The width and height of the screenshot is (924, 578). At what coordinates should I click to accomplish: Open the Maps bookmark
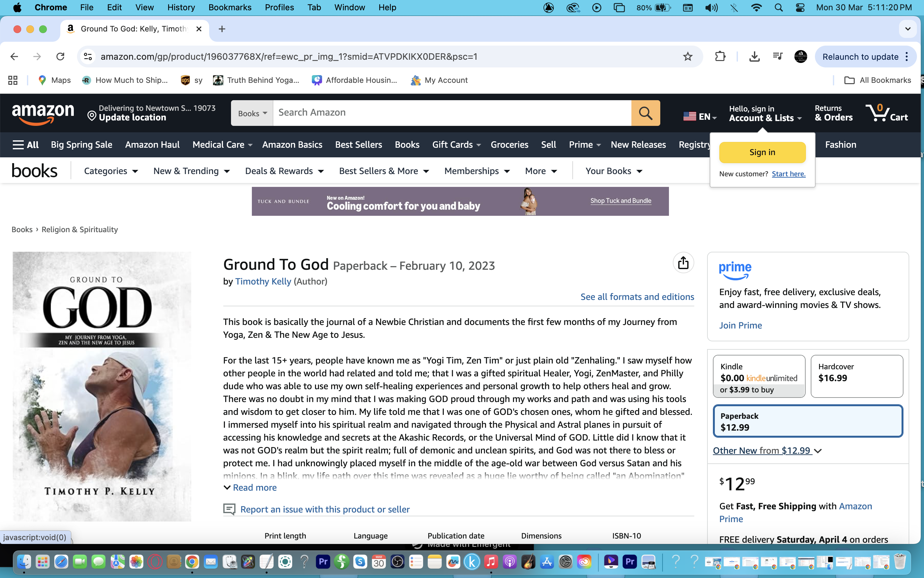[x=55, y=80]
